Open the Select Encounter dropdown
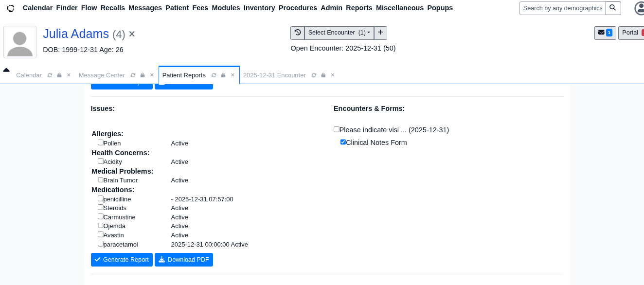The image size is (644, 285). [339, 33]
